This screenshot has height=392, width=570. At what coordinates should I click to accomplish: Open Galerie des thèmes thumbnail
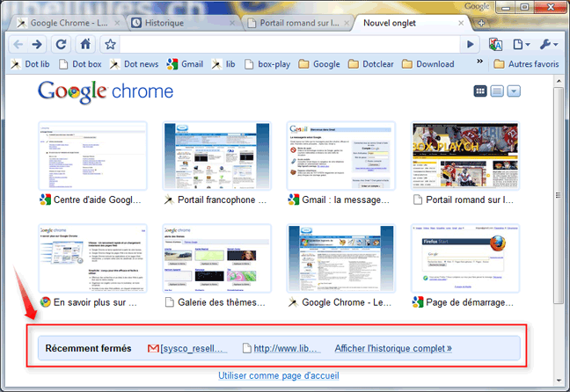point(217,258)
